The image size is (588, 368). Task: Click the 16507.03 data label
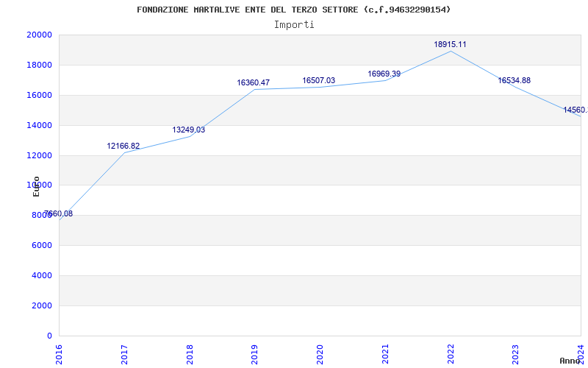click(318, 81)
